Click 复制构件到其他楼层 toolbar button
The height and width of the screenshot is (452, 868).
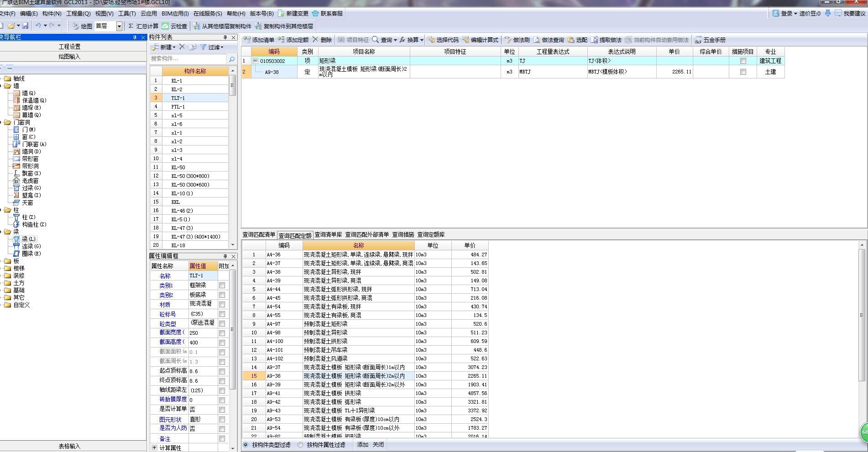tap(284, 26)
